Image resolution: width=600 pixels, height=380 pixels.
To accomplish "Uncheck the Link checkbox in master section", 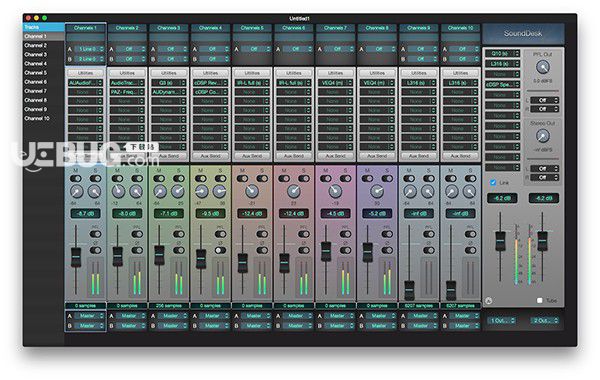I will [x=493, y=183].
